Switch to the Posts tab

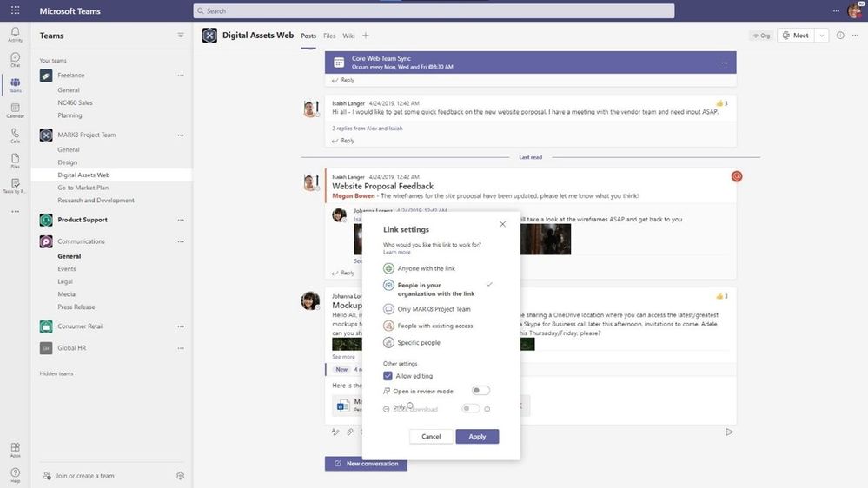pos(308,36)
